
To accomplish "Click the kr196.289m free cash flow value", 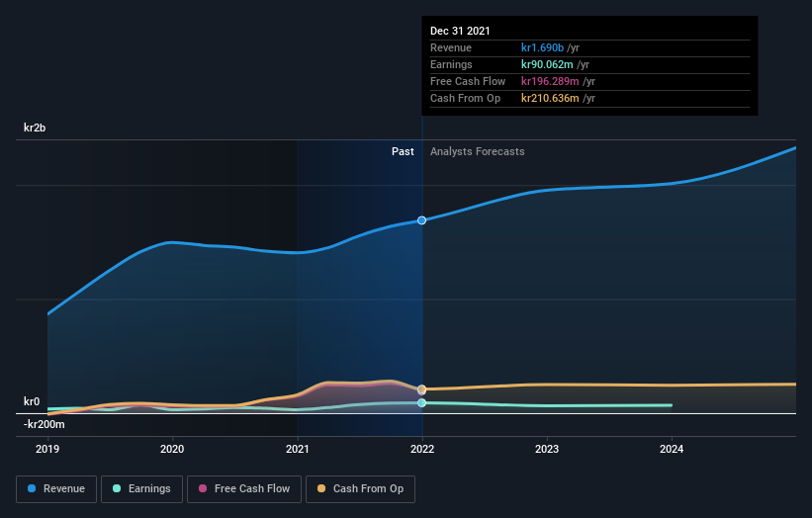I will click(x=550, y=81).
